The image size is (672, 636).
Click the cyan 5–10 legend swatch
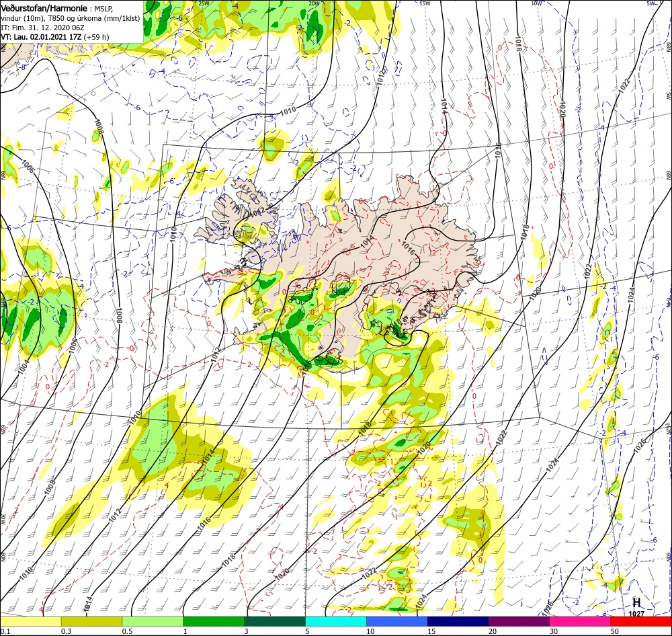pos(335,621)
